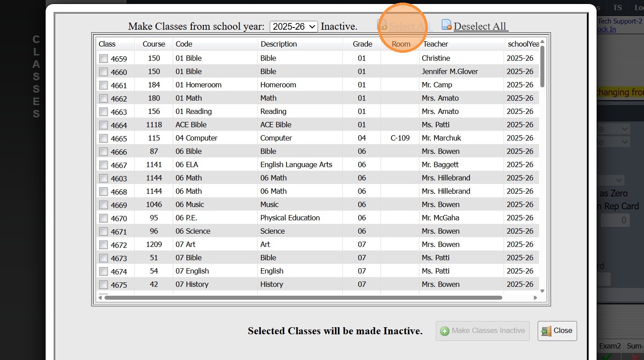This screenshot has height=360, width=644.
Task: Check class 4663 01 Reading
Action: coord(103,111)
